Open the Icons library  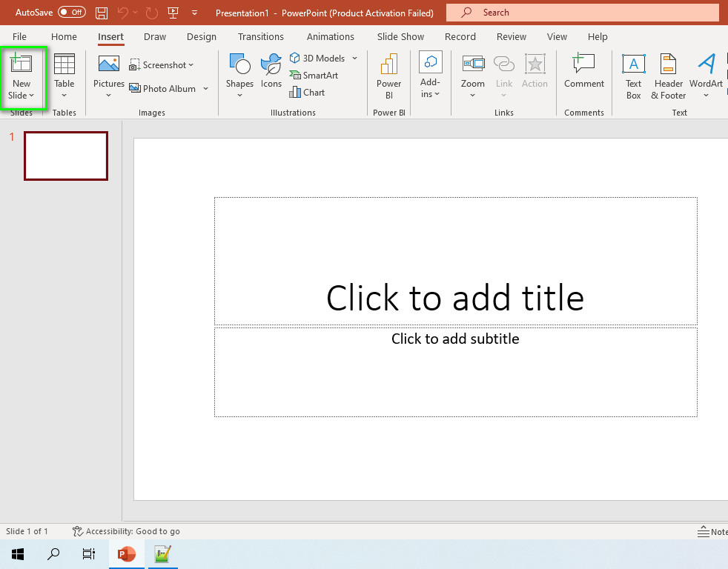point(271,70)
